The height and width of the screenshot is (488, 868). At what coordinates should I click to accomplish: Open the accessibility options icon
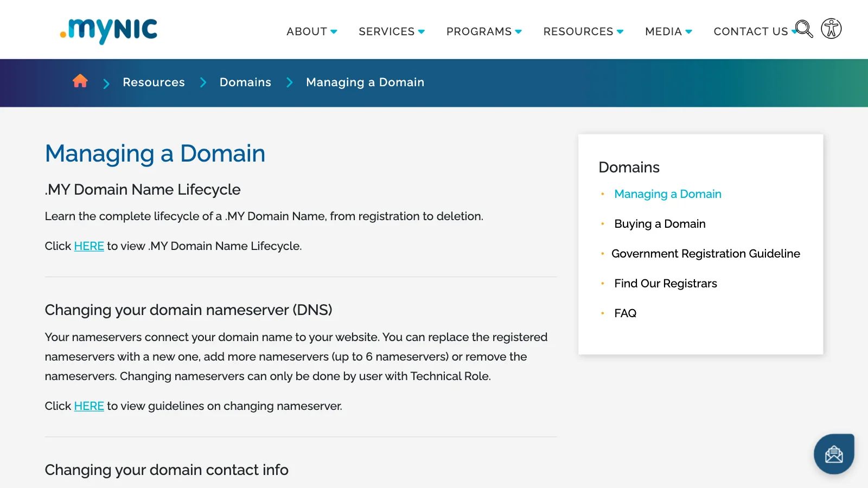point(831,29)
